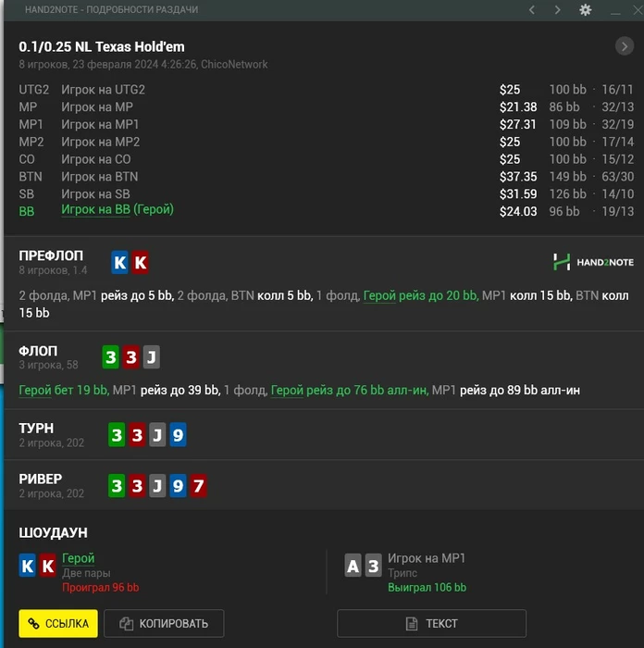Click the stats value 32/19 for MP1

[617, 124]
